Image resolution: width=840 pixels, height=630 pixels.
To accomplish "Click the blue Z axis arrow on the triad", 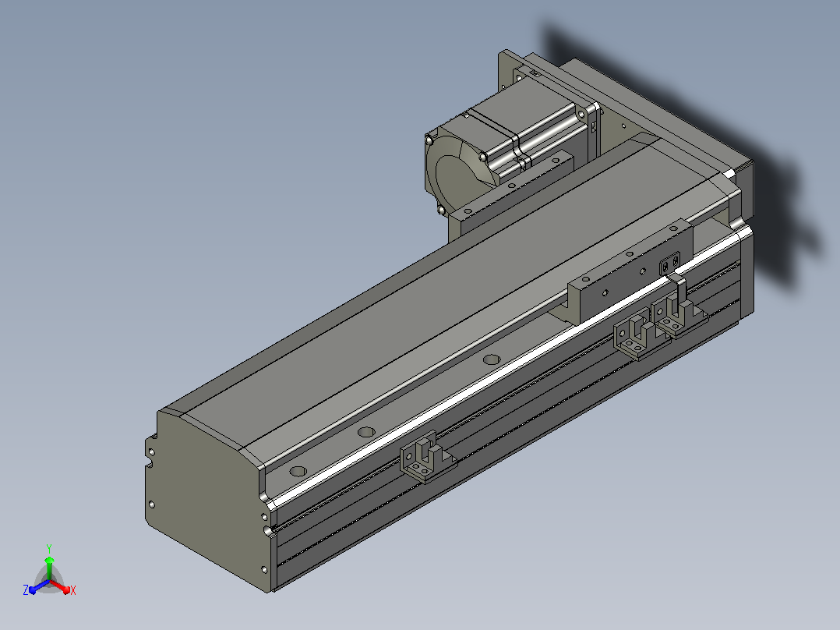I will [39, 586].
